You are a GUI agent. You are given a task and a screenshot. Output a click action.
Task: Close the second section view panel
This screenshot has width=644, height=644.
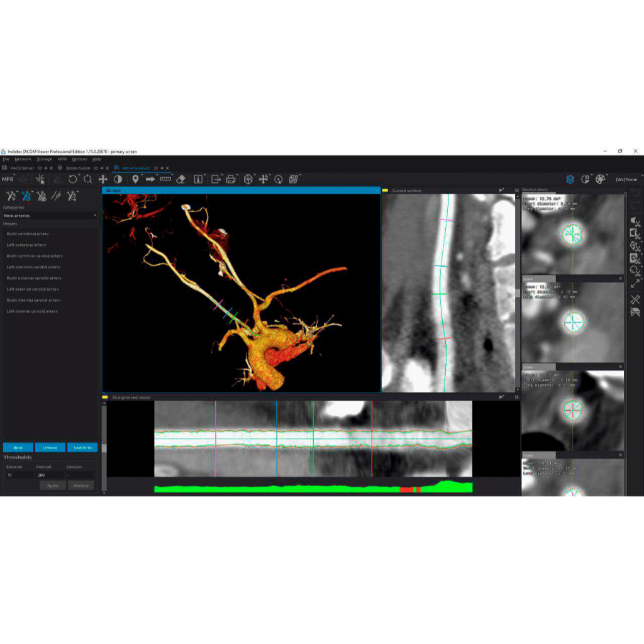tap(620, 279)
